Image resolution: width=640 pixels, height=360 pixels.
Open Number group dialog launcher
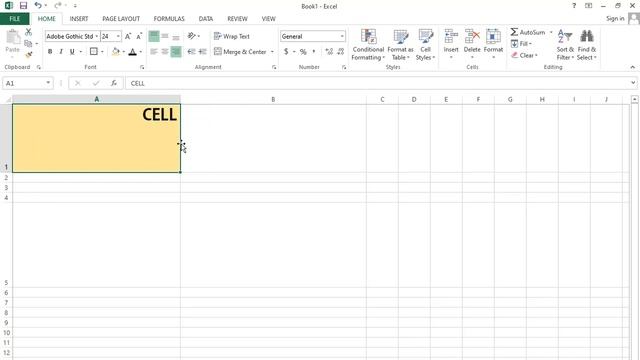pos(344,67)
